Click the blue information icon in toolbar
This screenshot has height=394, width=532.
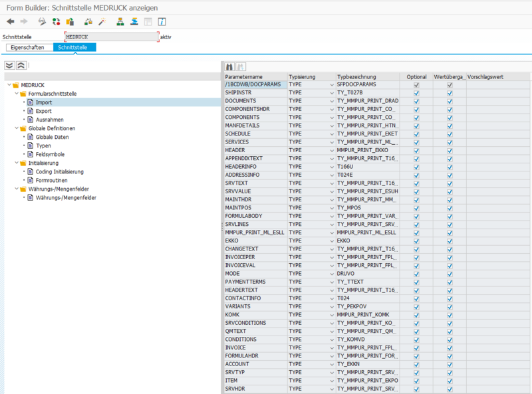162,22
